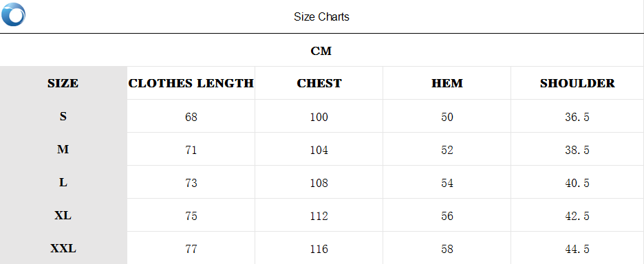The width and height of the screenshot is (644, 264).
Task: Click the SHOULDER column header
Action: 577,83
